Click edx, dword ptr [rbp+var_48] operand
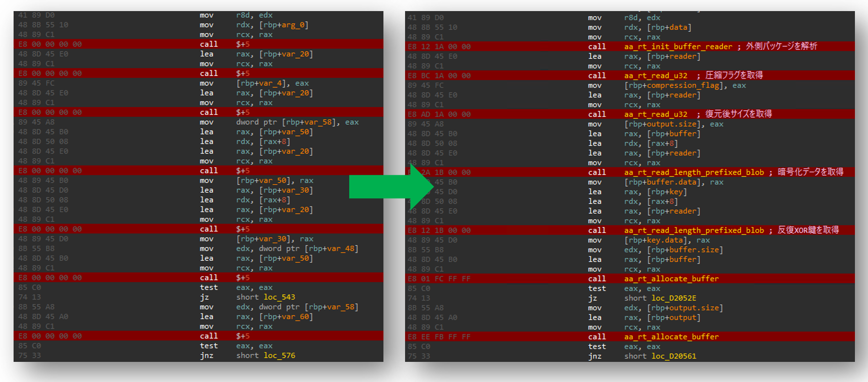 tap(297, 249)
